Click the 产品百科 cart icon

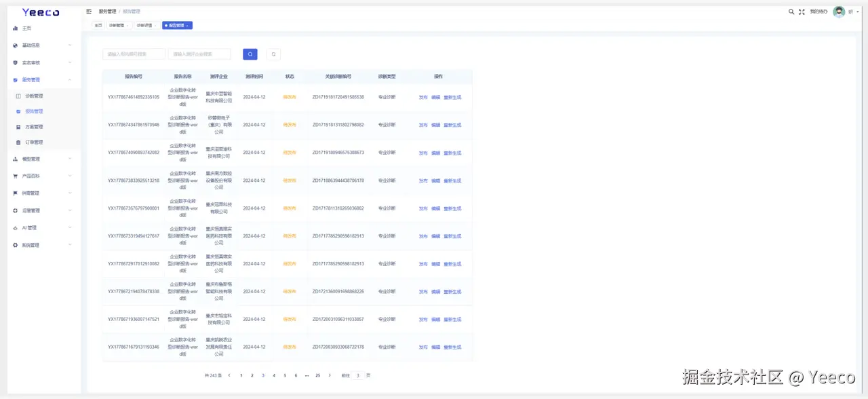click(x=16, y=176)
